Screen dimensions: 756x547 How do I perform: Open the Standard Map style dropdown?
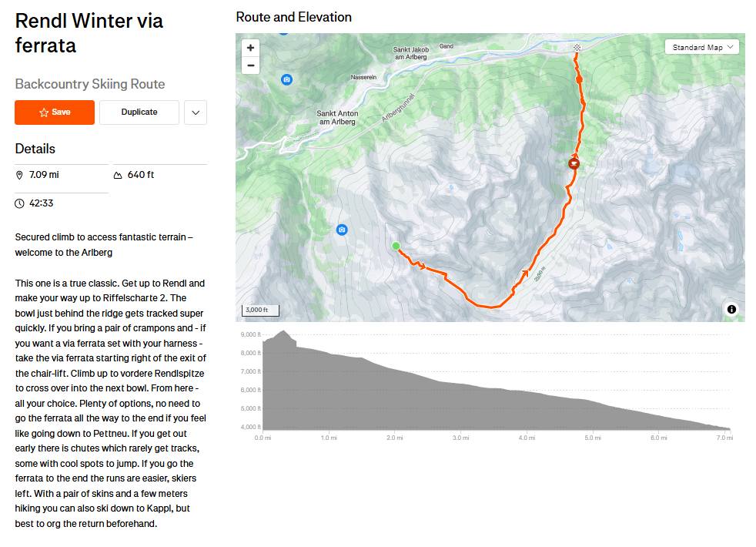[701, 48]
